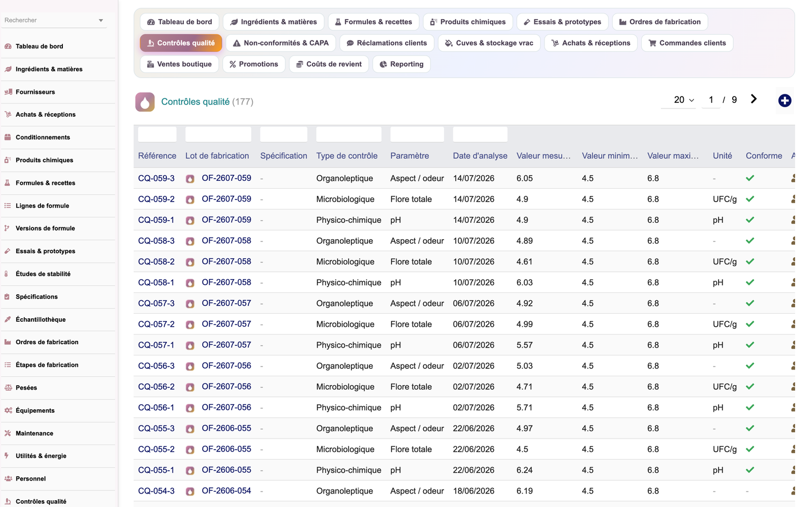Click the Fournisseurs sidebar icon
The height and width of the screenshot is (507, 812).
[8, 92]
